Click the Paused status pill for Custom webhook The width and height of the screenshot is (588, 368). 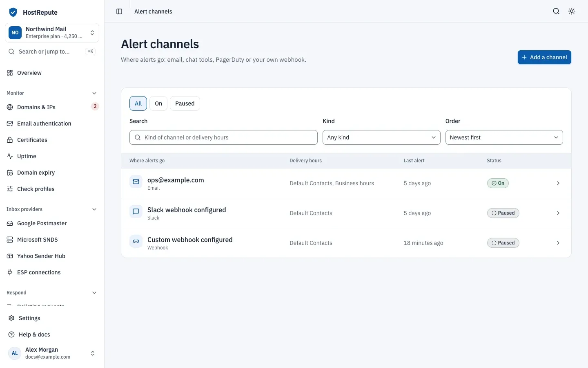pos(503,243)
